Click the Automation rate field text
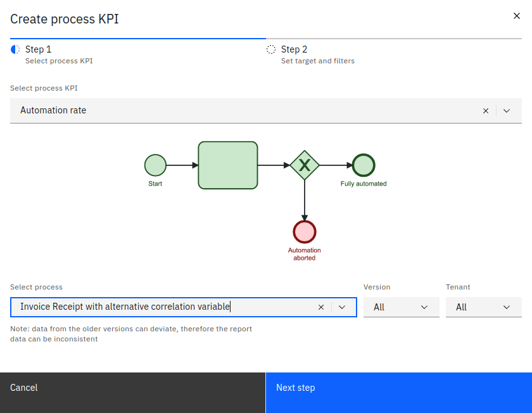Screen dimensions: 532x413 tap(53, 110)
